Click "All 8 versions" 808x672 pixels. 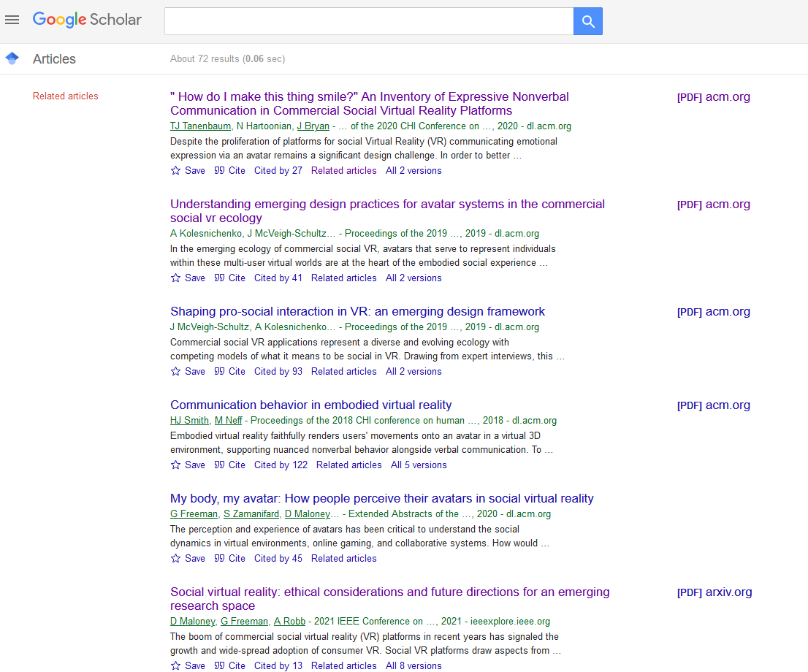413,666
